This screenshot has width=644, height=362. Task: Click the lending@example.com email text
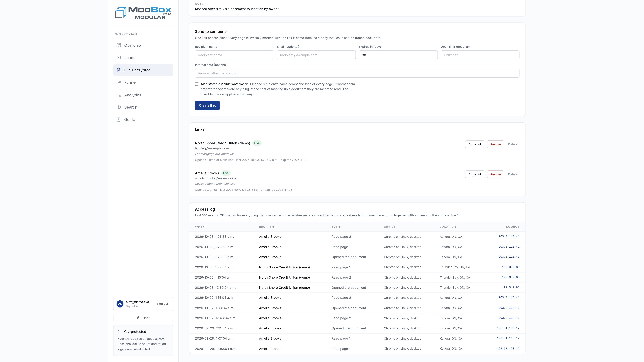pos(212,148)
